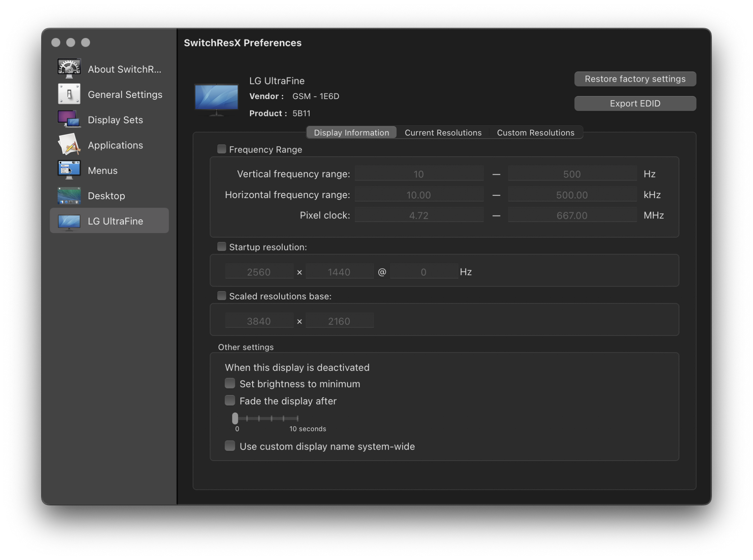The width and height of the screenshot is (753, 560).
Task: Enable the Scaled resolutions base checkbox
Action: (x=222, y=296)
